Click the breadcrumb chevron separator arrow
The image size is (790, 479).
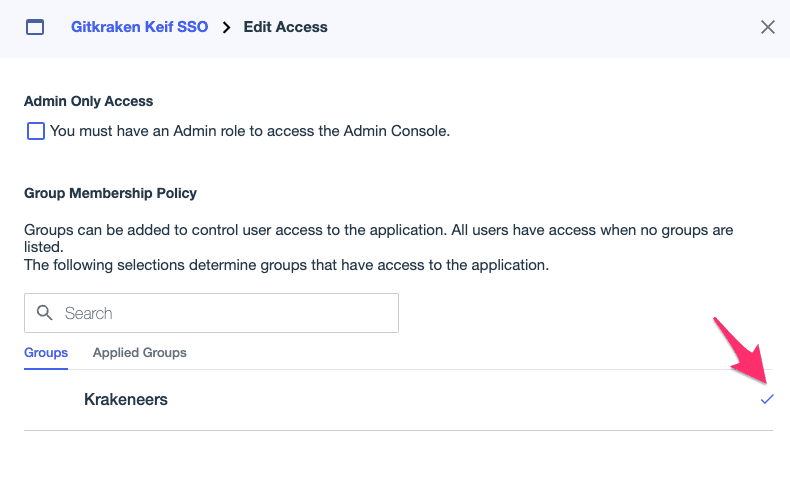(x=226, y=27)
